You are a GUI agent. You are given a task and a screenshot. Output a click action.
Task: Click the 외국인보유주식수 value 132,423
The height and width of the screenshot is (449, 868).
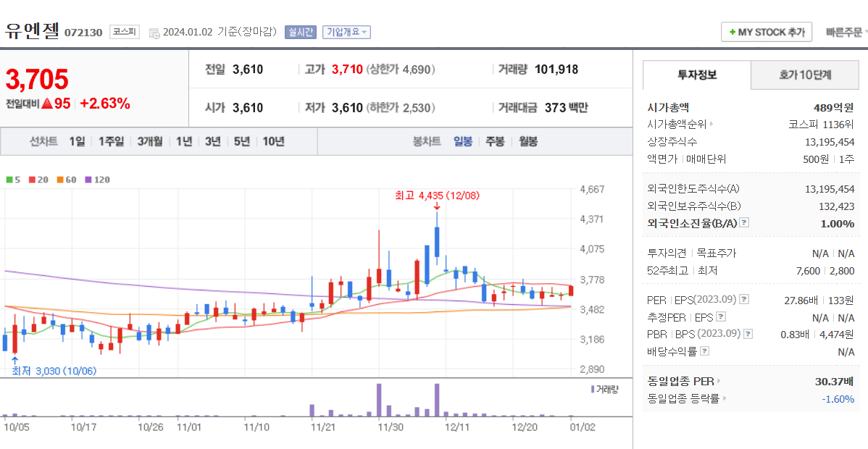pyautogui.click(x=836, y=206)
